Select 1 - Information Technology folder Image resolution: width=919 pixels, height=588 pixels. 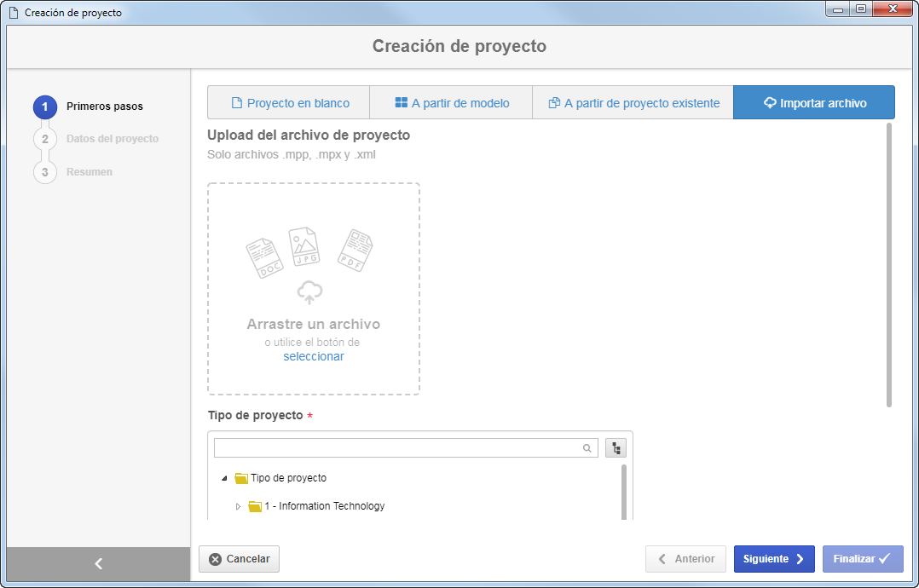point(325,505)
